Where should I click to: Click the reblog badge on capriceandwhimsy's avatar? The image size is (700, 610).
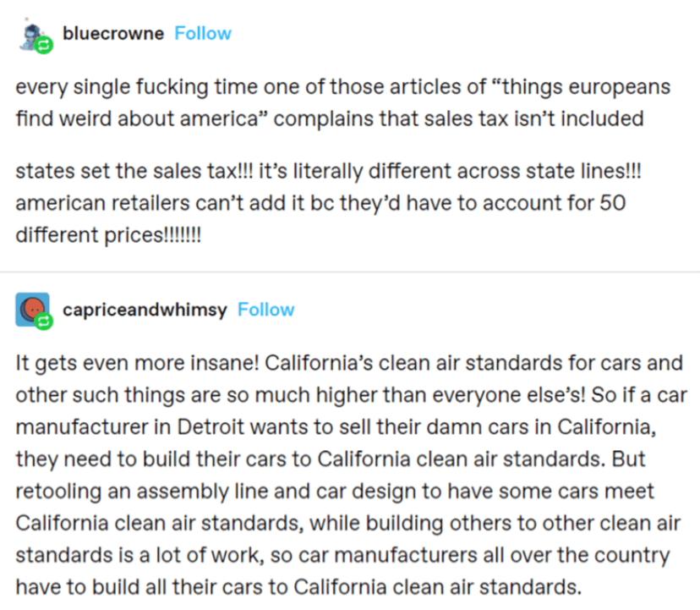point(44,321)
